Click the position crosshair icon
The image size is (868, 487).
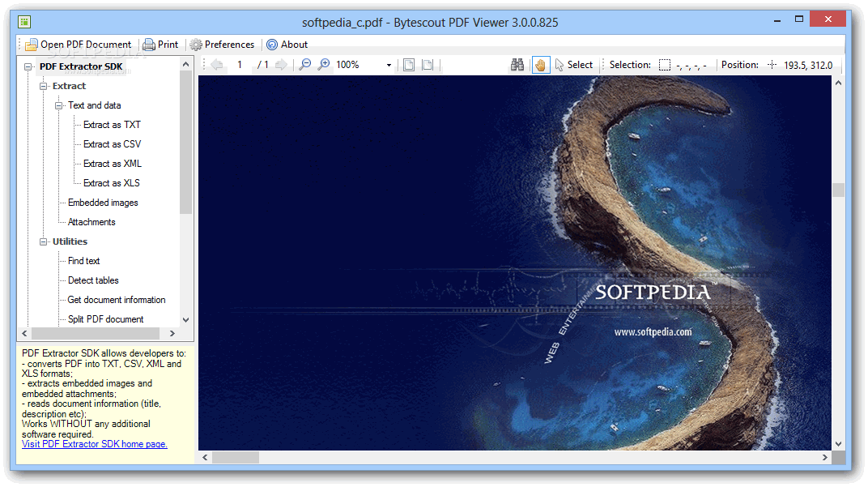[x=772, y=65]
